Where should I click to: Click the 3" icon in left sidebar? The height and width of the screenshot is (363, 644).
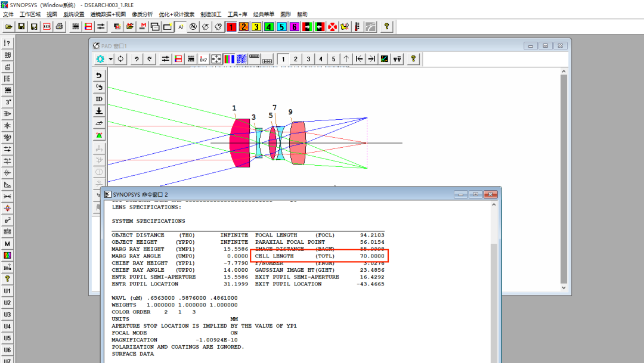7,102
